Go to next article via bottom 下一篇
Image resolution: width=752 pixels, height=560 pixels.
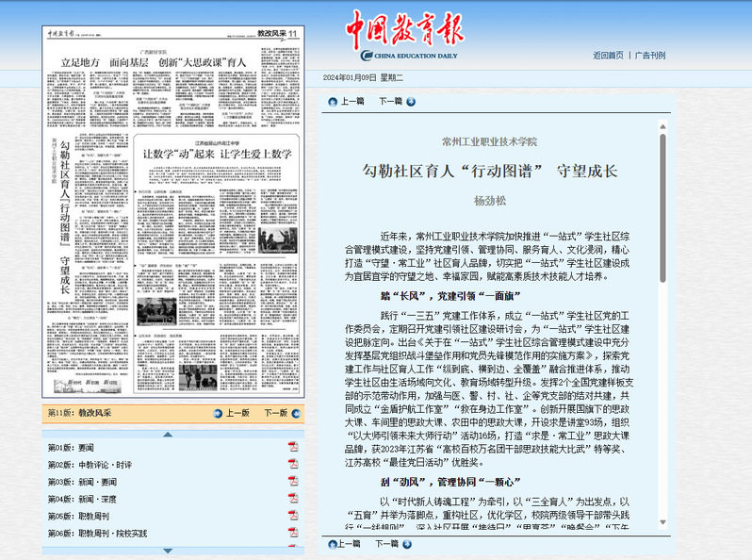pos(396,544)
